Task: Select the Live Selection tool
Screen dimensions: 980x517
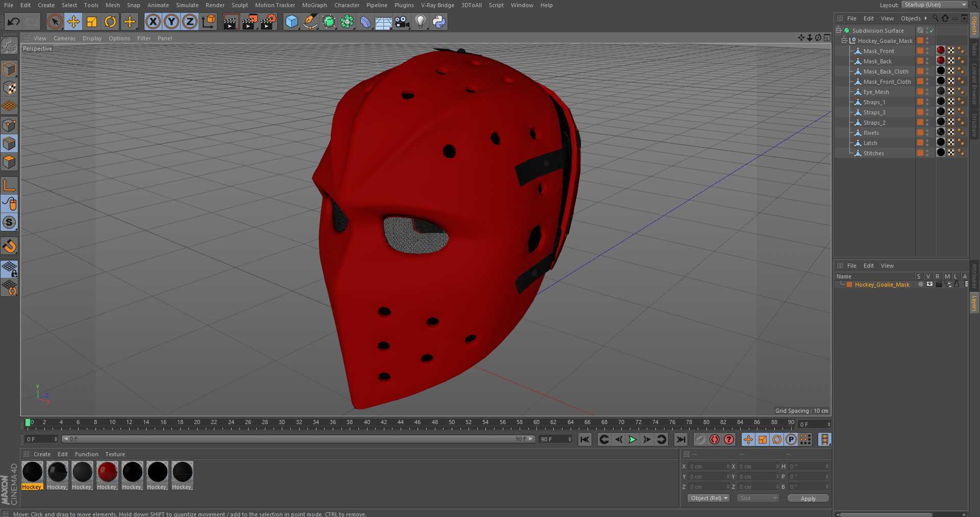Action: [55, 21]
